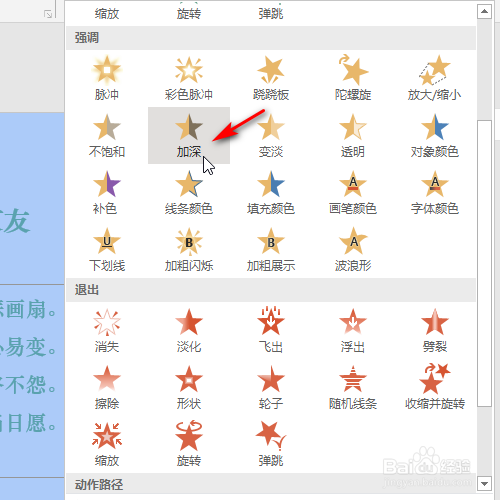
Task: Apply the 变淡 lighten effect
Action: (271, 136)
